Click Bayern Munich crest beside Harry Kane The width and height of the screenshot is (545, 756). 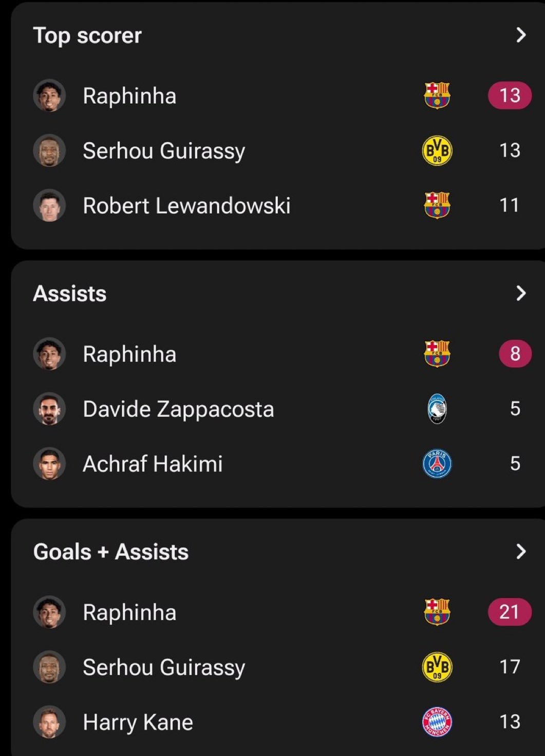tap(437, 722)
